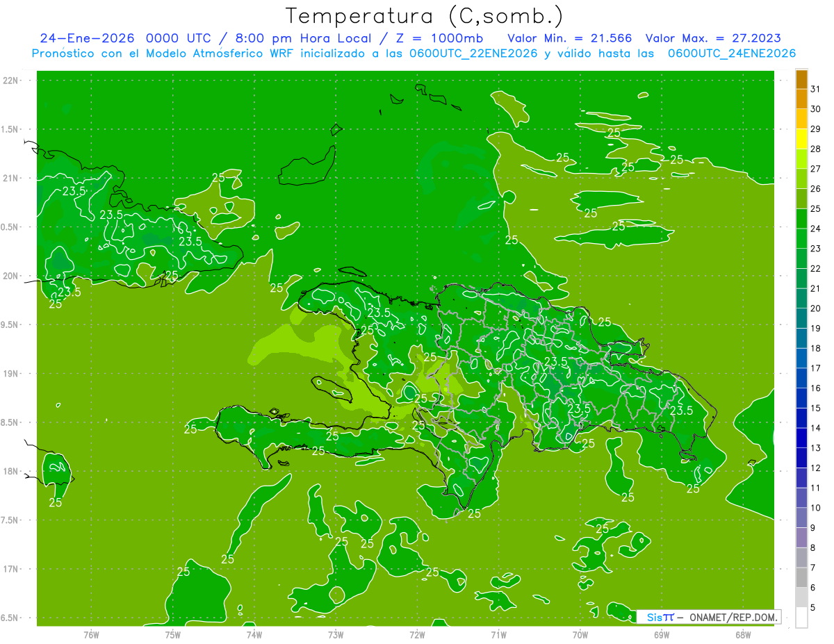Click the color bar segment between 24 and 25
The image size is (834, 644).
[x=801, y=219]
